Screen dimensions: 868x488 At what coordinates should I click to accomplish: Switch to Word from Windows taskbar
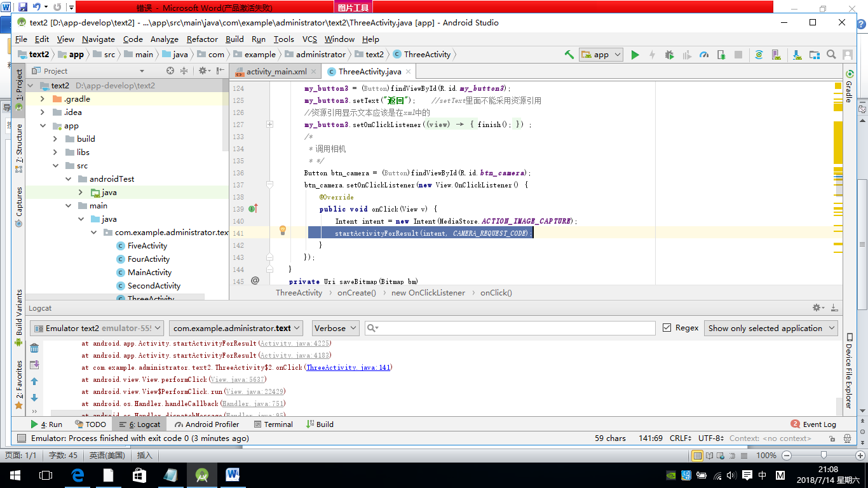click(232, 475)
